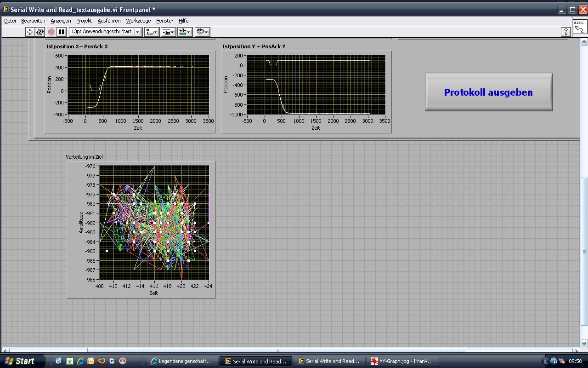
Task: Open the Resize Objects dropdown
Action: pos(185,32)
